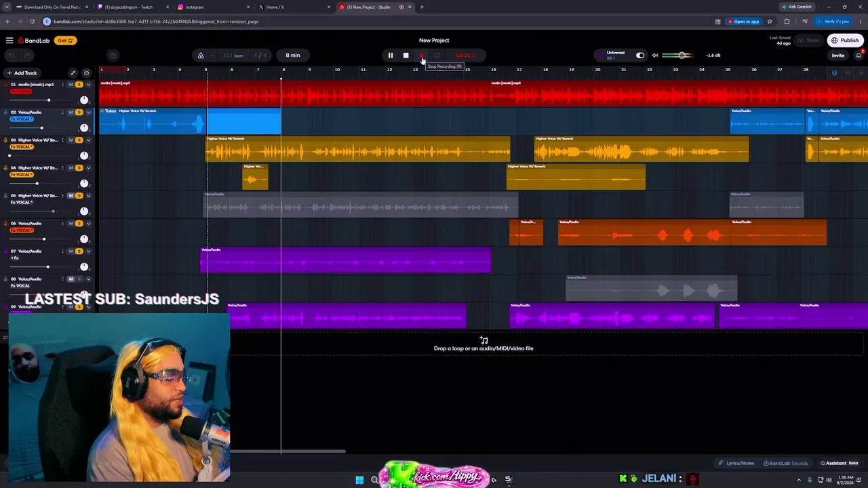Click the Publish button
This screenshot has height=488, width=868.
coord(846,41)
